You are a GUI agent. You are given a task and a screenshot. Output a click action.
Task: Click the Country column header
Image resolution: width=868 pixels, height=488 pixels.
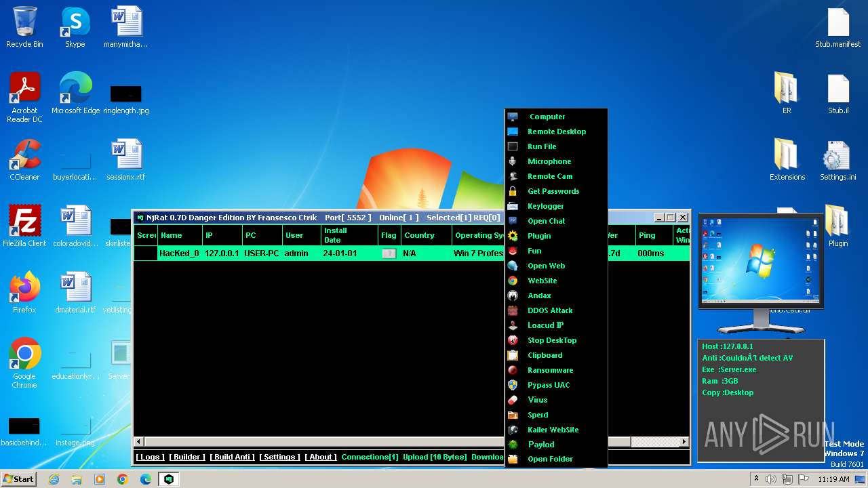(x=426, y=235)
